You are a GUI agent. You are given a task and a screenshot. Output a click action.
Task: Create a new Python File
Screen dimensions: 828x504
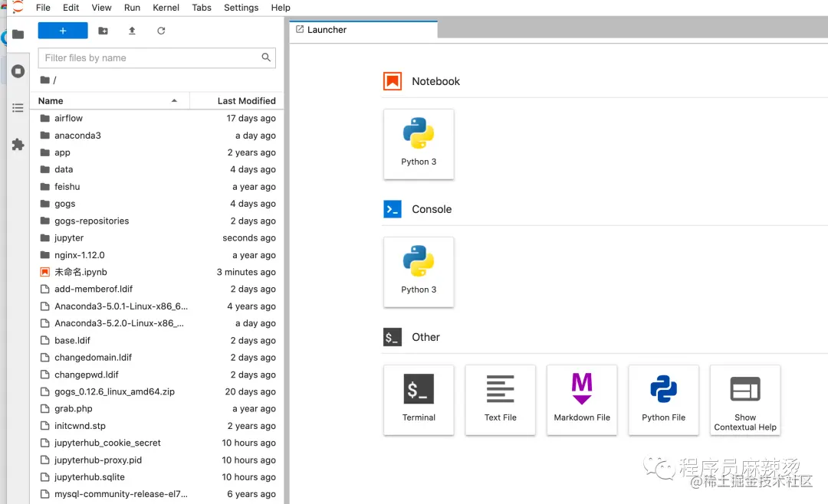point(663,400)
